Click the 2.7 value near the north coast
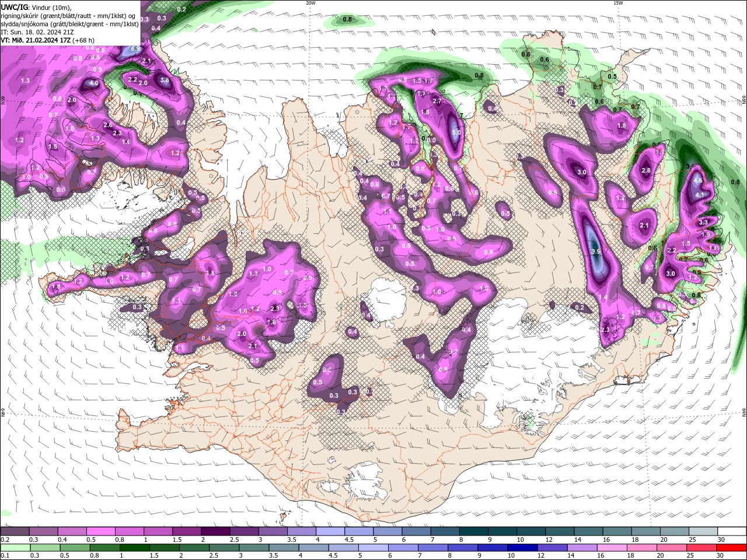The height and width of the screenshot is (560, 747). (438, 101)
